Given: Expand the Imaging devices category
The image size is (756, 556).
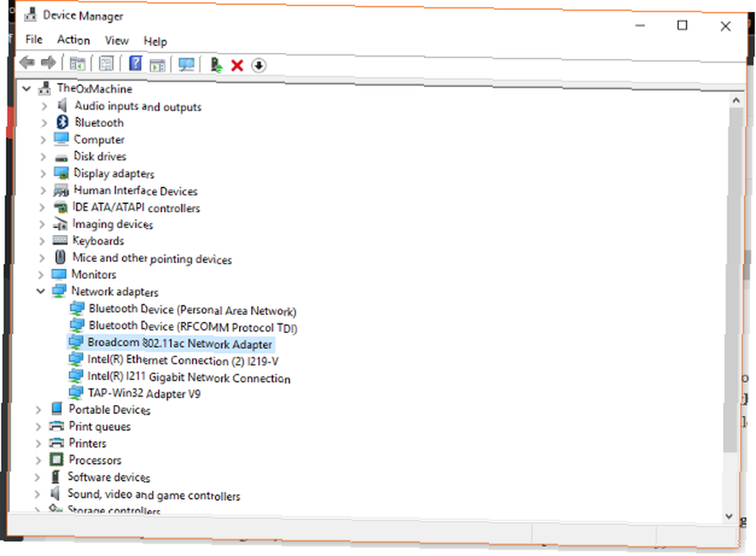Looking at the screenshot, I should pyautogui.click(x=42, y=224).
